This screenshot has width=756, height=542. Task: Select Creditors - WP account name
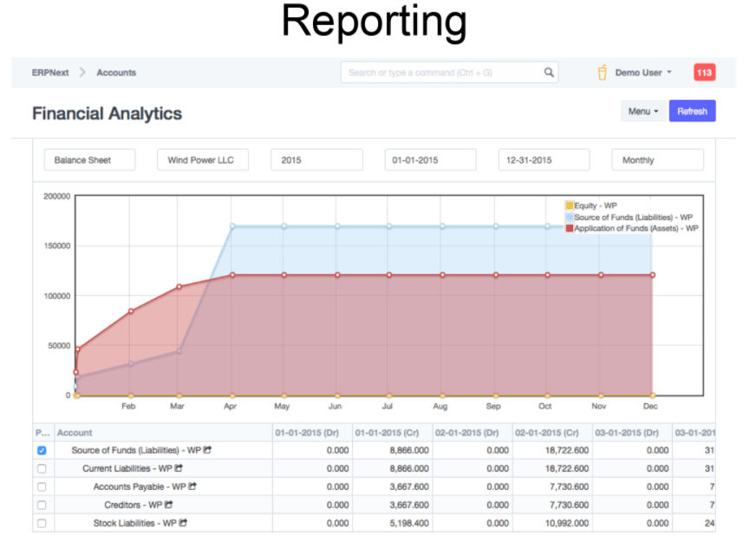133,505
